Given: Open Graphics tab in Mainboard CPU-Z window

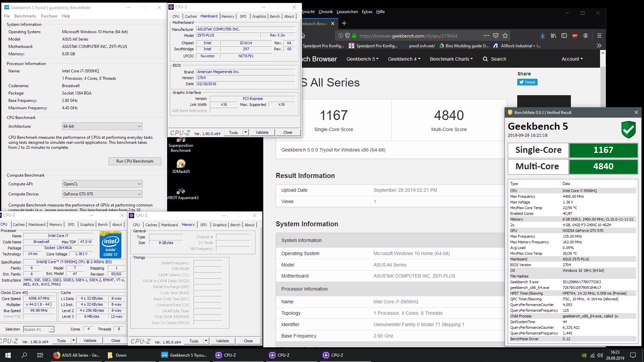Looking at the screenshot, I should point(259,16).
